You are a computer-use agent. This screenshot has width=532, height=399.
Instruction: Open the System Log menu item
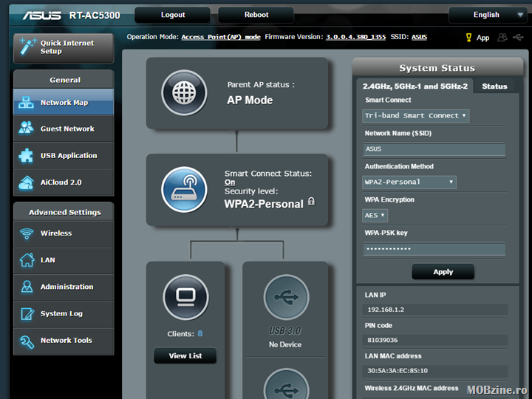pyautogui.click(x=64, y=314)
